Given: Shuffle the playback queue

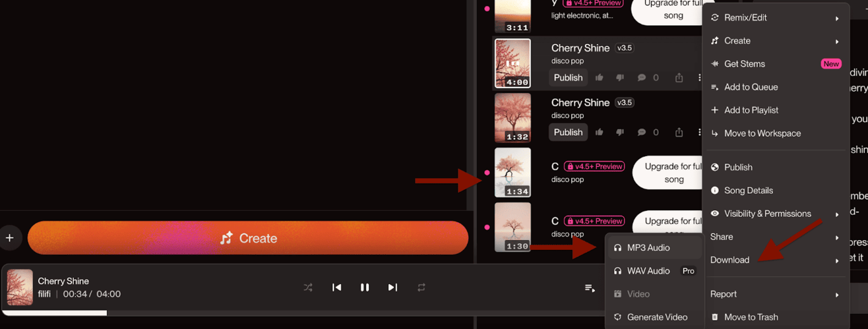Looking at the screenshot, I should click(308, 288).
